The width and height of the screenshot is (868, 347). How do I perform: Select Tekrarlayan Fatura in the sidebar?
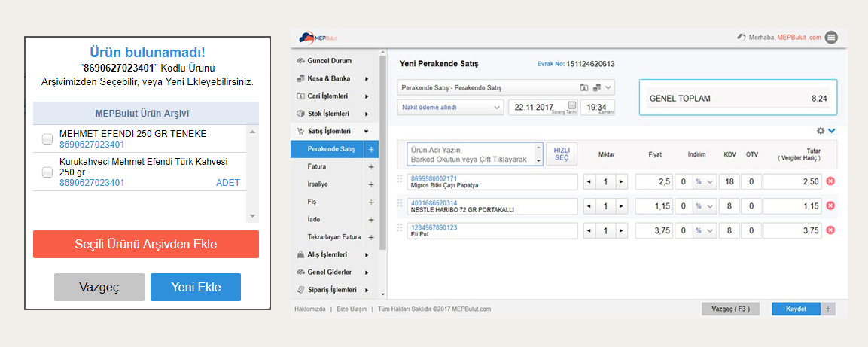coord(333,237)
